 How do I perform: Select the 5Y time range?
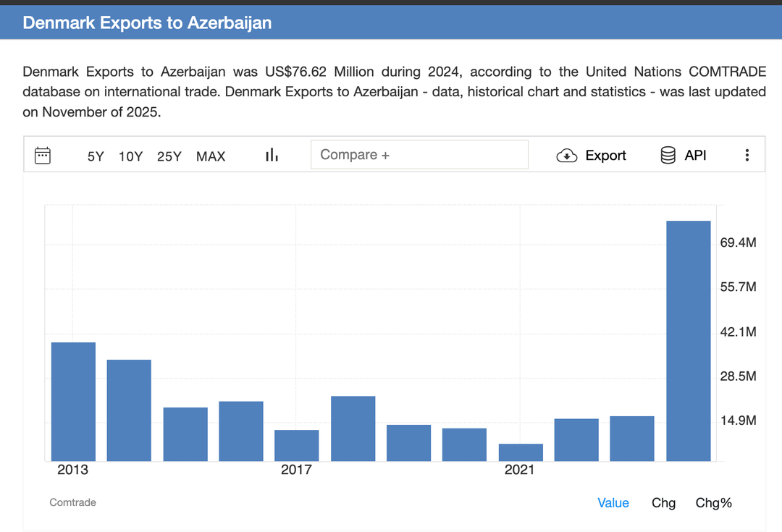96,156
